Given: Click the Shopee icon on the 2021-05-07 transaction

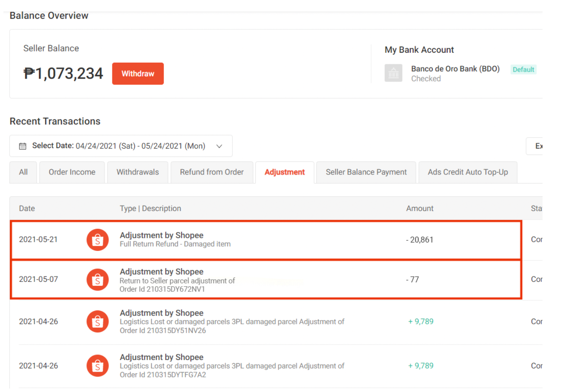Looking at the screenshot, I should (97, 279).
